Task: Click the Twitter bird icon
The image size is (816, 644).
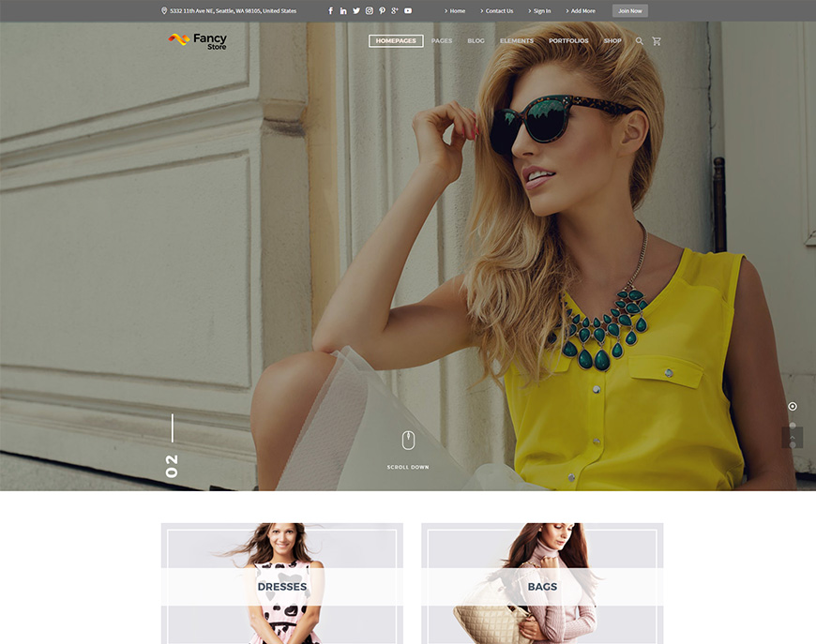Action: (355, 9)
